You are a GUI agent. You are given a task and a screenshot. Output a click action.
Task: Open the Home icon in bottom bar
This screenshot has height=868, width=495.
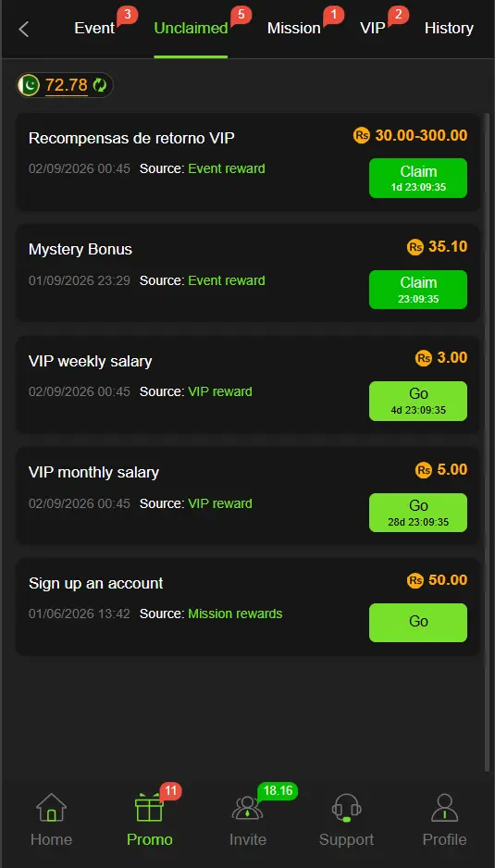52,808
